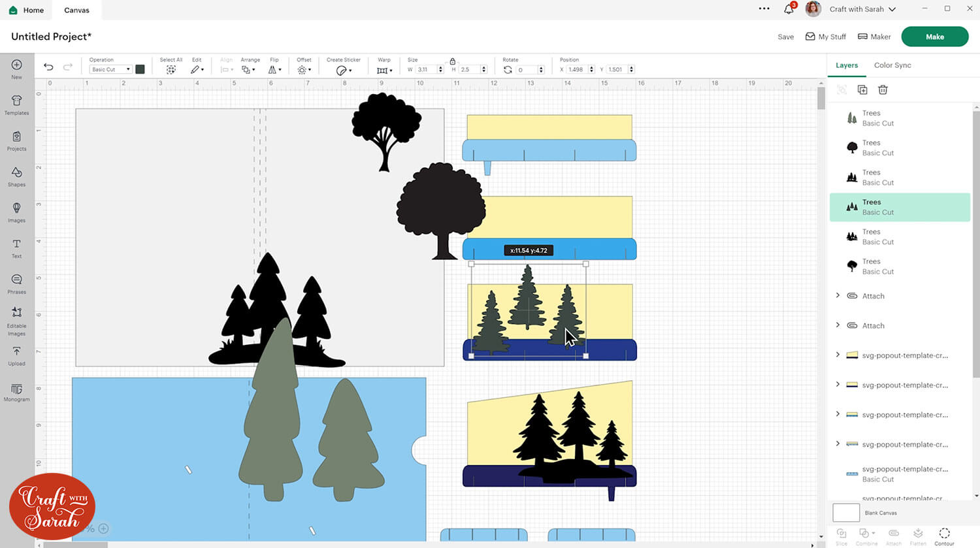
Task: Open the Images library
Action: [x=16, y=212]
